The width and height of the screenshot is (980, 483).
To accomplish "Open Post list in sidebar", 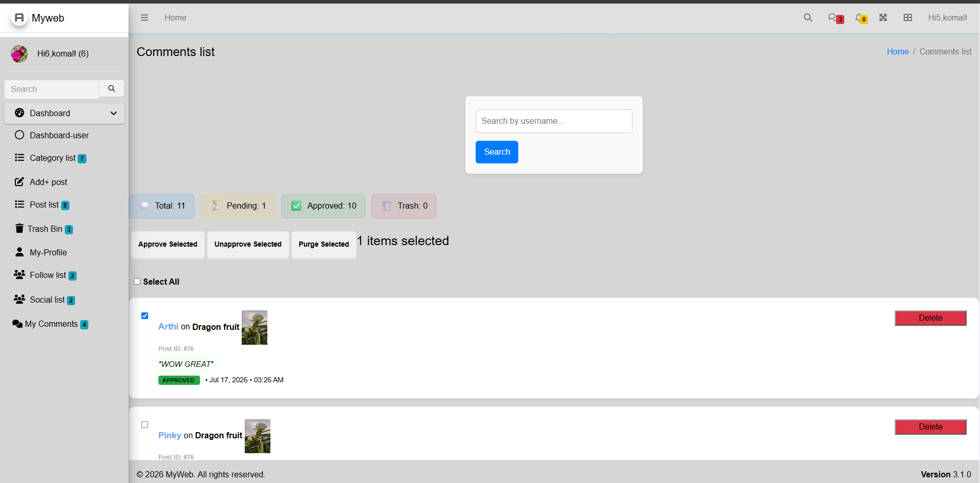I will [x=64, y=205].
